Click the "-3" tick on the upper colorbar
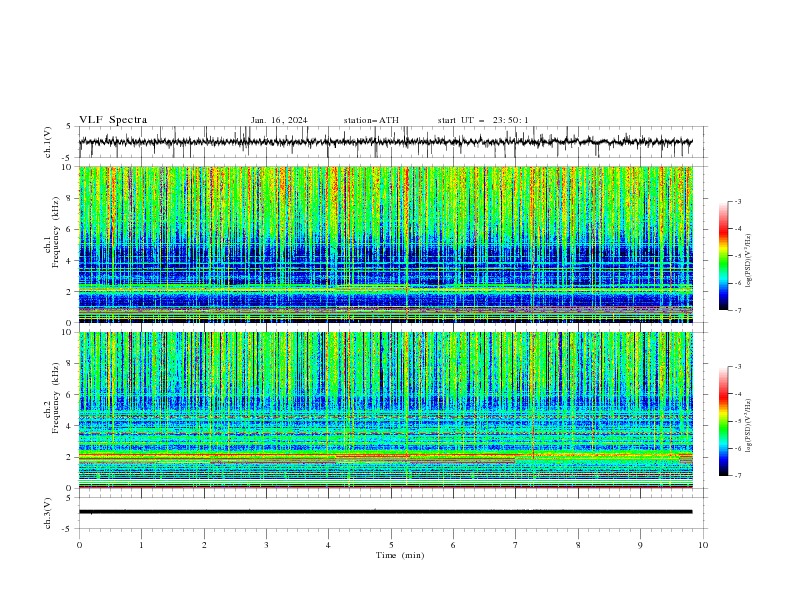The width and height of the screenshot is (792, 612). [x=737, y=201]
